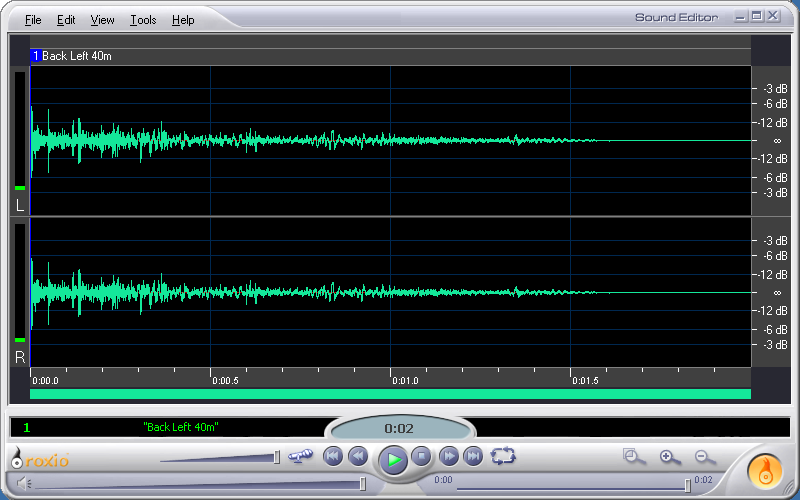Click the speaker mute icon
800x500 pixels.
22,484
